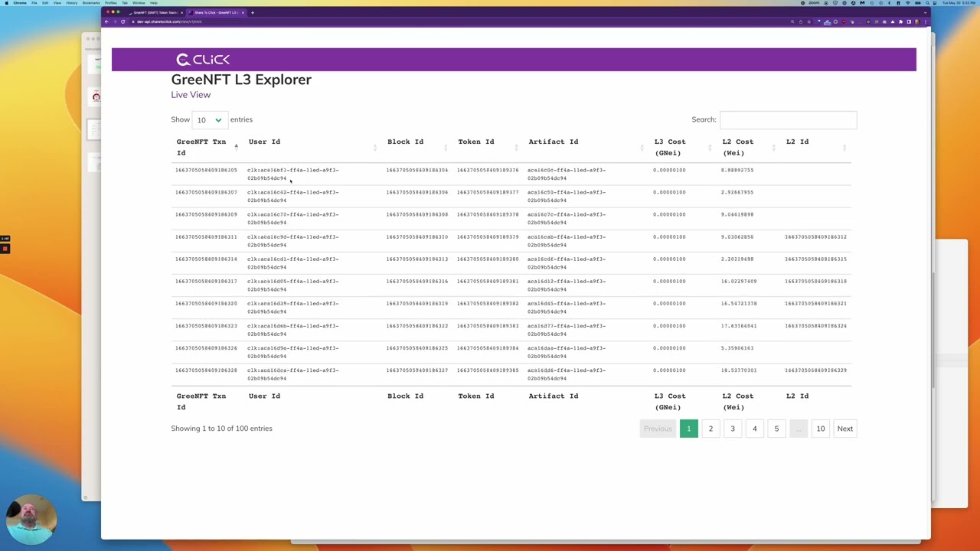
Task: Click the Previous pagination button
Action: coord(658,429)
